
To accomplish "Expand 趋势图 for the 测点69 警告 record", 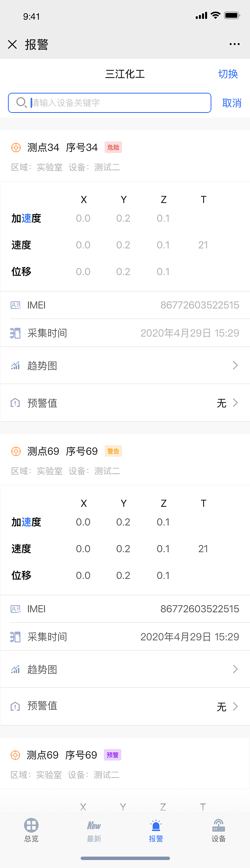I will 235,669.
